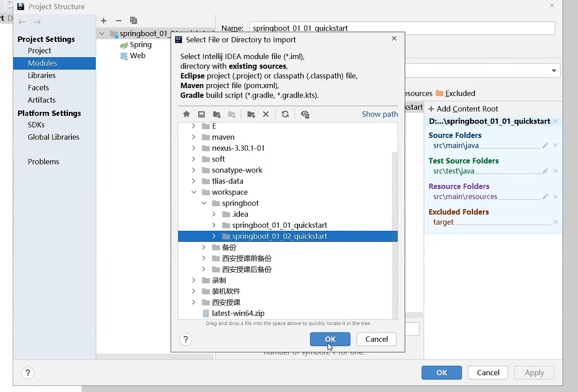This screenshot has width=578, height=392.
Task: Go to project directory icon
Action: pyautogui.click(x=216, y=114)
